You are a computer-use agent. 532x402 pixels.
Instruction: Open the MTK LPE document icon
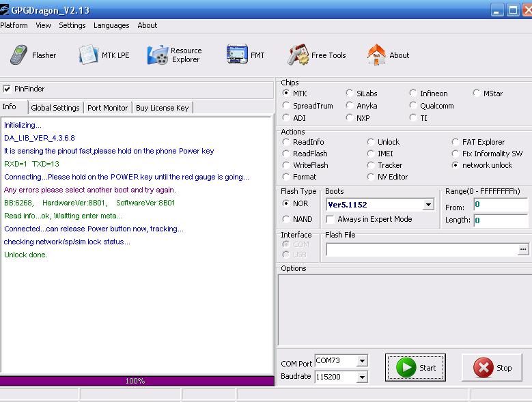(x=88, y=55)
